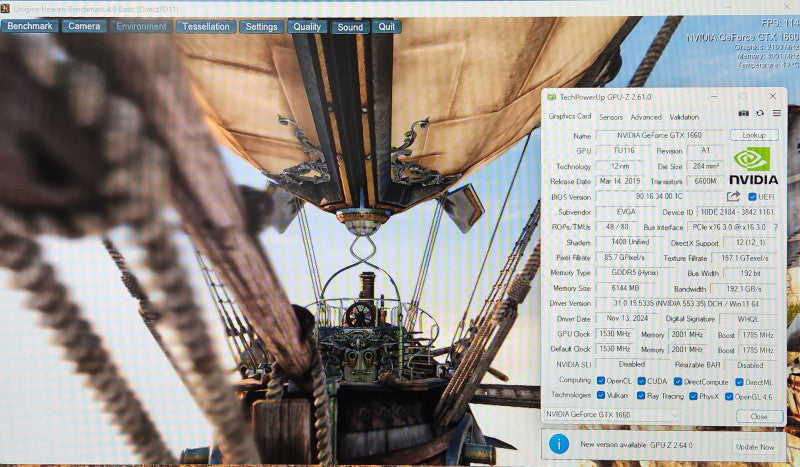Open the GPU selection dropdown GTX 1660
This screenshot has height=467, width=800.
pos(612,415)
